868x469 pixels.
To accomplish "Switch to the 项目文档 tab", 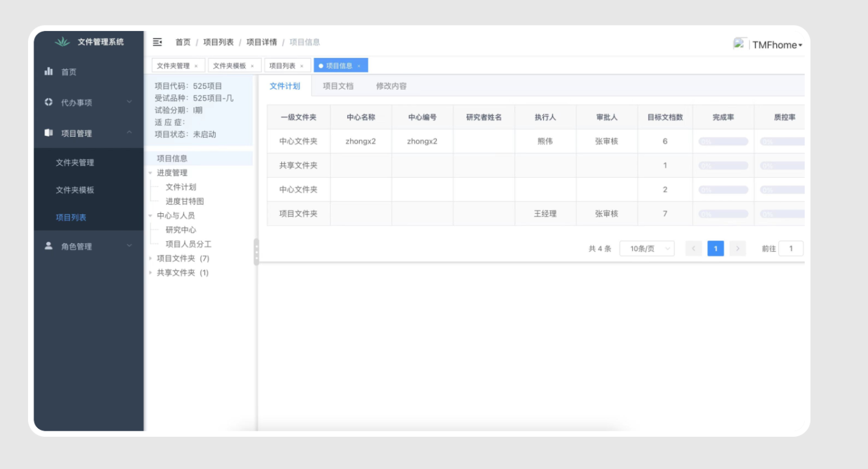I will coord(338,86).
